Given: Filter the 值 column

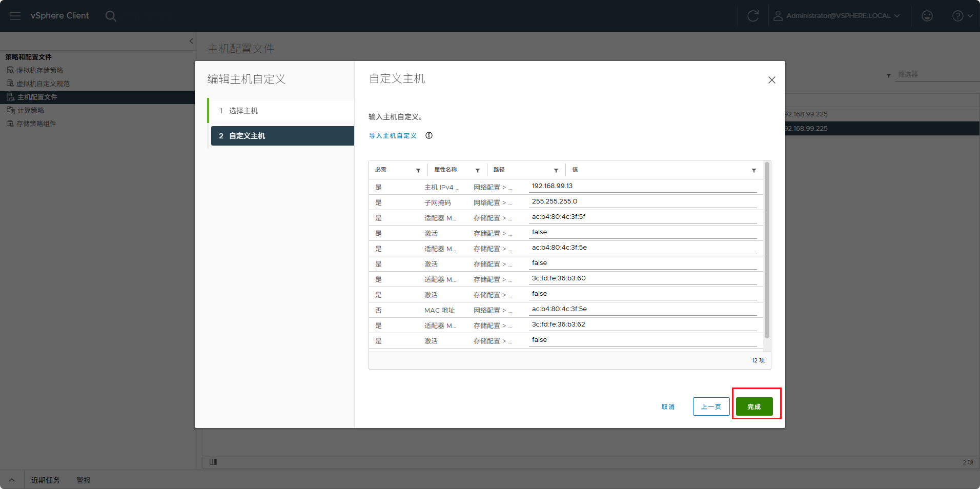Looking at the screenshot, I should (x=754, y=170).
